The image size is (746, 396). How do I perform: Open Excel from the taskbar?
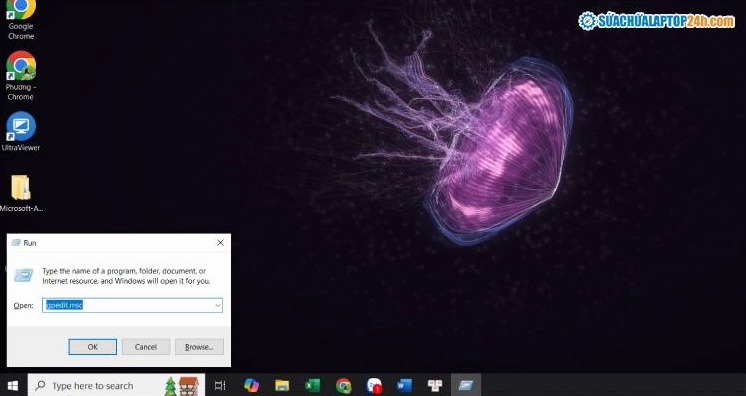313,385
